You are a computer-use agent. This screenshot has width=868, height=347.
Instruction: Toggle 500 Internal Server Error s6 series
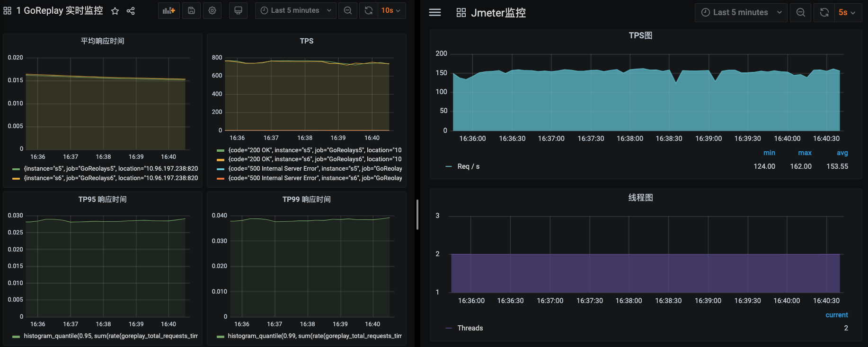click(315, 178)
